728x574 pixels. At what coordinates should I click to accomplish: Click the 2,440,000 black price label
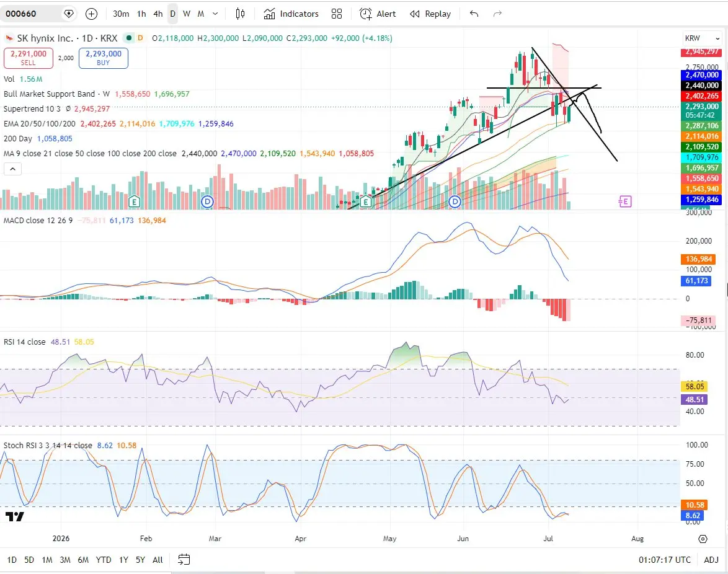click(x=702, y=86)
